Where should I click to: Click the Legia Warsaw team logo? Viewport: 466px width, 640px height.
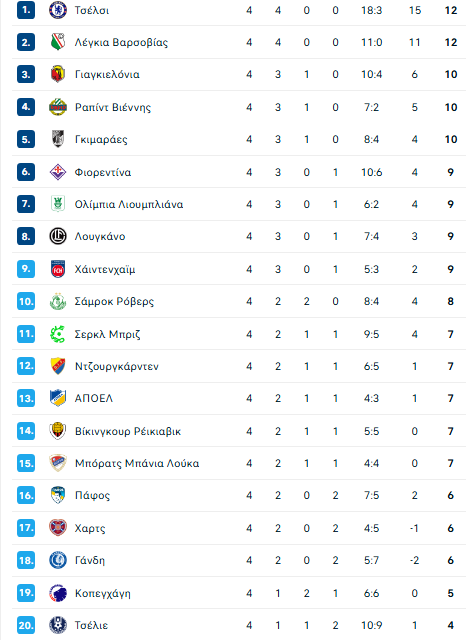tap(58, 42)
